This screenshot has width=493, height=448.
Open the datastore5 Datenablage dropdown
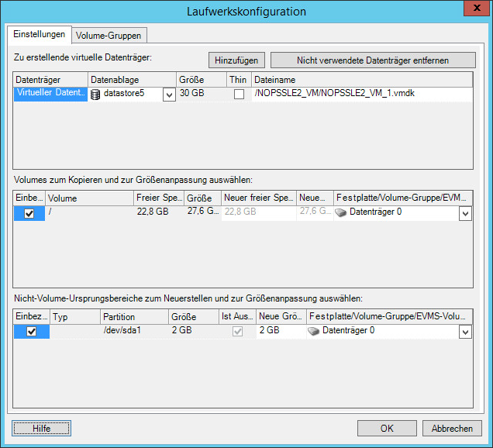click(168, 95)
